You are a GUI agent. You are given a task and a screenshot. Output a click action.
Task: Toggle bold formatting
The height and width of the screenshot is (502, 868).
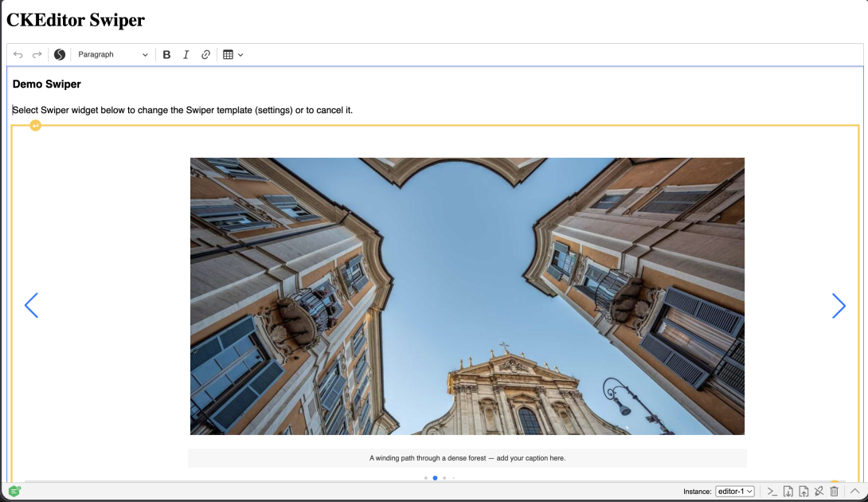pos(166,55)
